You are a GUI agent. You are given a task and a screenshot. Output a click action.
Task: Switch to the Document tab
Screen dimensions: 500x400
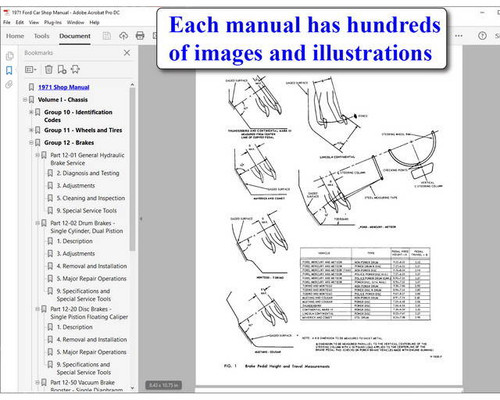(75, 36)
